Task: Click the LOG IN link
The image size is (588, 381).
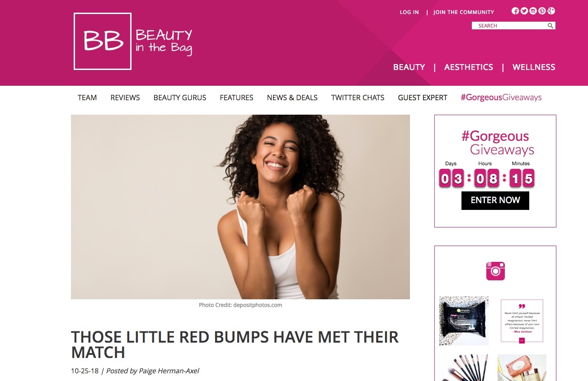Action: click(x=409, y=12)
